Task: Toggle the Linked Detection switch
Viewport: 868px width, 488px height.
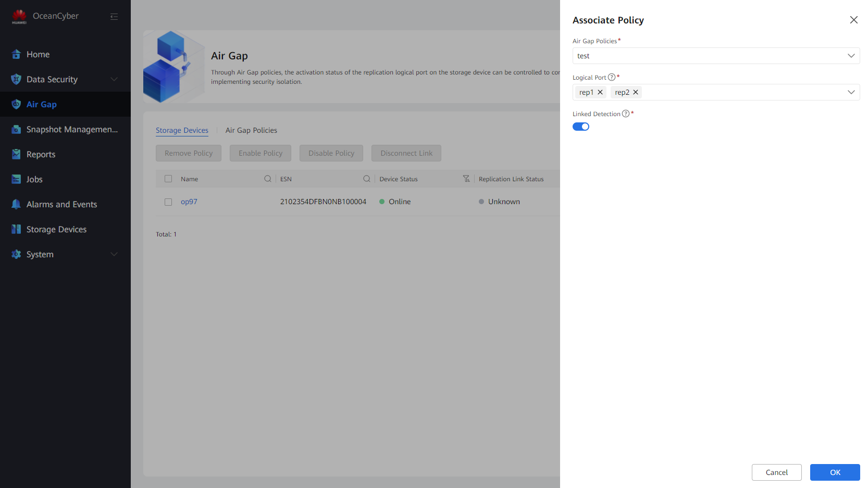Action: click(x=581, y=127)
